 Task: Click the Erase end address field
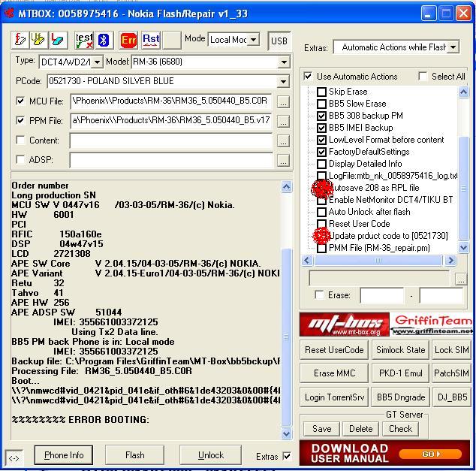pyautogui.click(x=441, y=295)
